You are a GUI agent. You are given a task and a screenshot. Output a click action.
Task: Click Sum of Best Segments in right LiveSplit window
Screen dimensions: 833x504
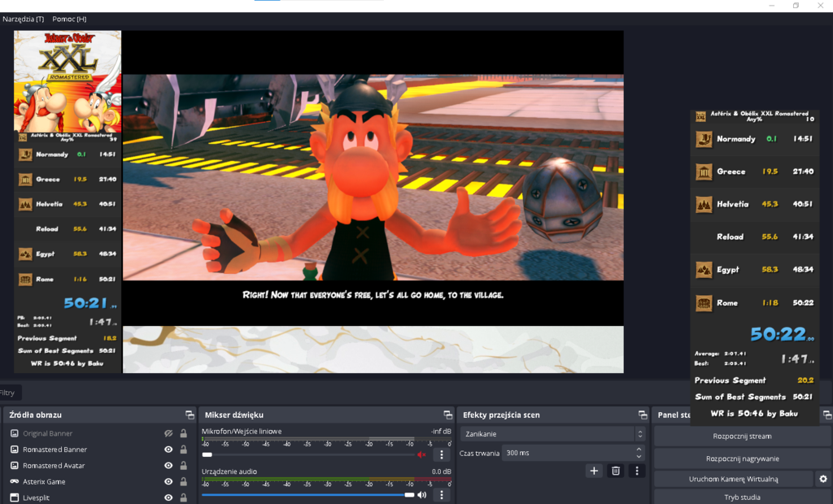pos(754,397)
